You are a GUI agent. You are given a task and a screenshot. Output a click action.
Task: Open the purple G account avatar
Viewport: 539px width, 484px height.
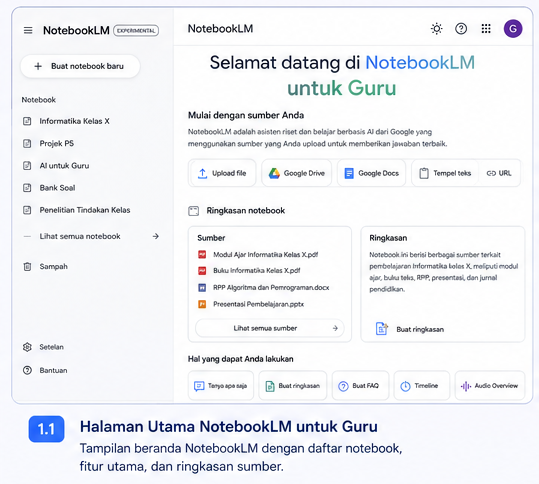click(x=513, y=29)
